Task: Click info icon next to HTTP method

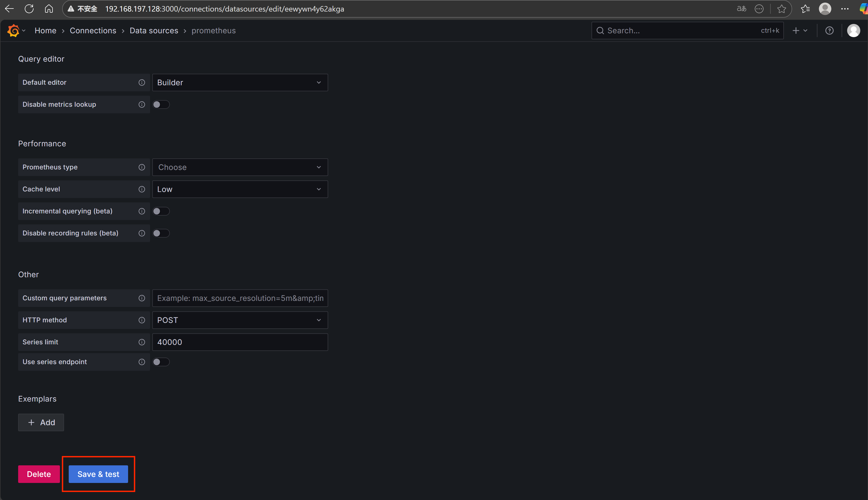Action: (142, 320)
